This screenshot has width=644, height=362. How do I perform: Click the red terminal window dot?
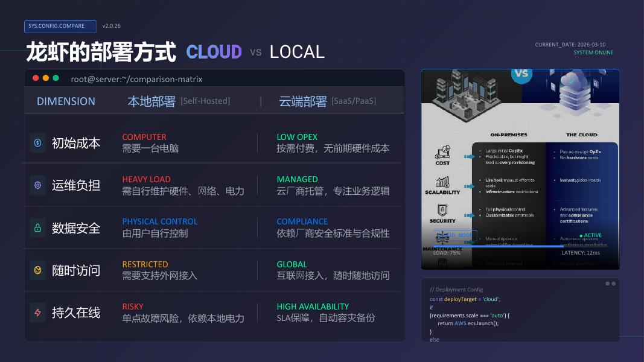pyautogui.click(x=36, y=78)
